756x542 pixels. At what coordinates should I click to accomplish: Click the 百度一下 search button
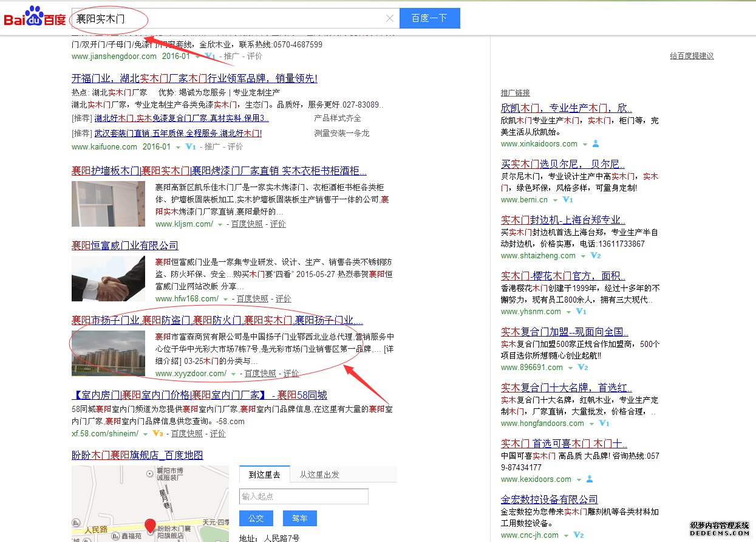coord(430,18)
